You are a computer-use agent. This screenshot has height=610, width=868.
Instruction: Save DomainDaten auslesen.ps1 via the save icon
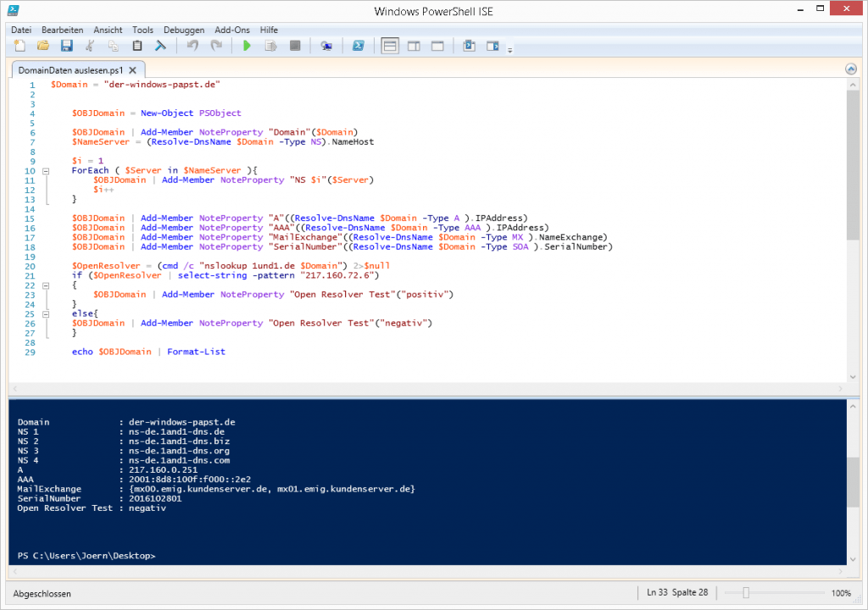(67, 46)
